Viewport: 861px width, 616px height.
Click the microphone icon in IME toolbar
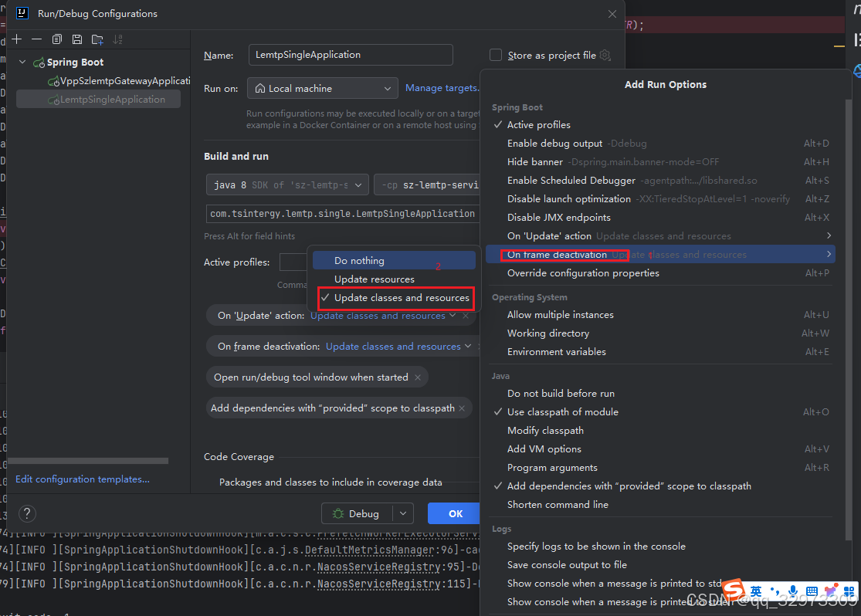pyautogui.click(x=793, y=591)
